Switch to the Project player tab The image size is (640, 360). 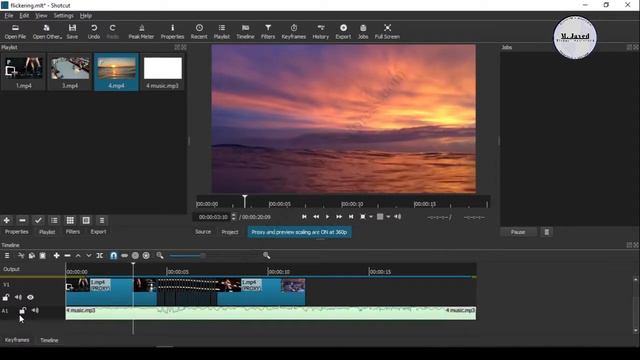coord(230,232)
